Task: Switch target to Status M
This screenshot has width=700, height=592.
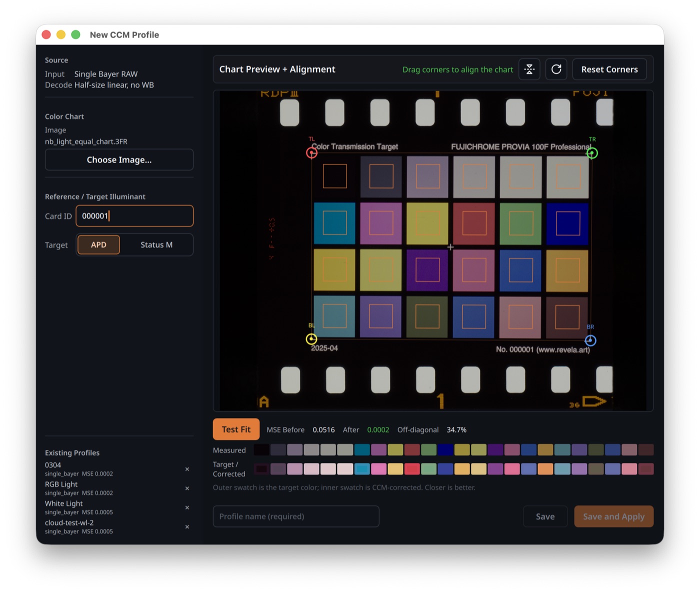Action: (156, 244)
